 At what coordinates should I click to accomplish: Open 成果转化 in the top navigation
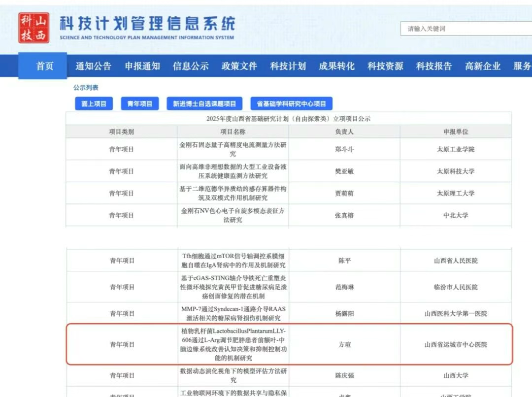336,66
